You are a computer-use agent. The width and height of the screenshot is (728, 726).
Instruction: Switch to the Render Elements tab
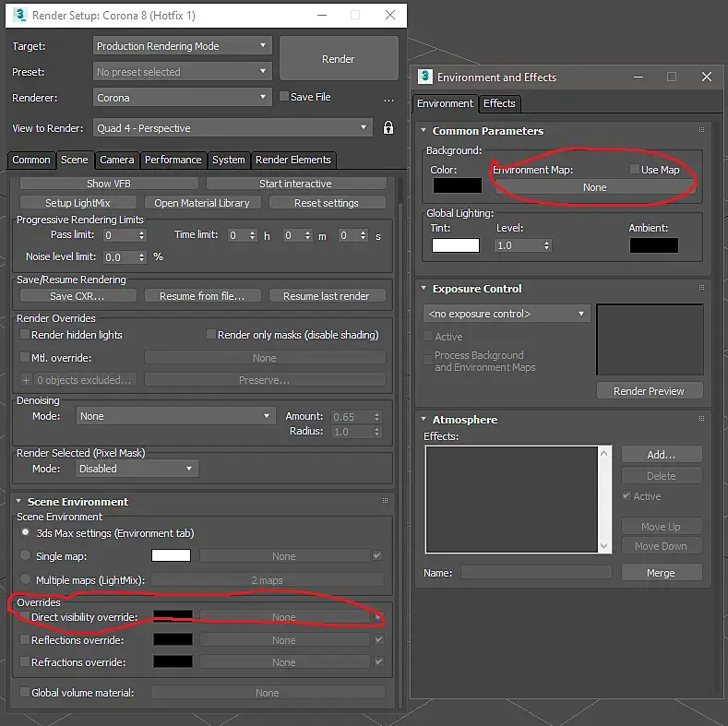click(x=293, y=160)
